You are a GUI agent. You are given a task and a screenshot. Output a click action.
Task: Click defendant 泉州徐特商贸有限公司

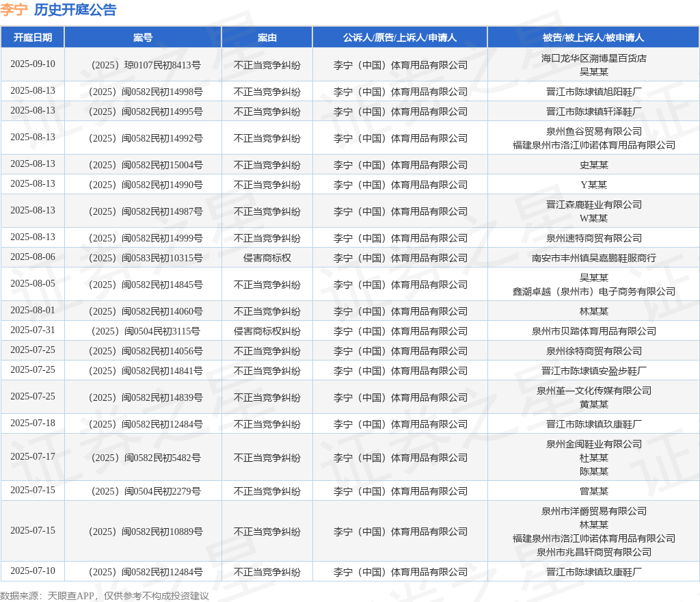point(594,351)
